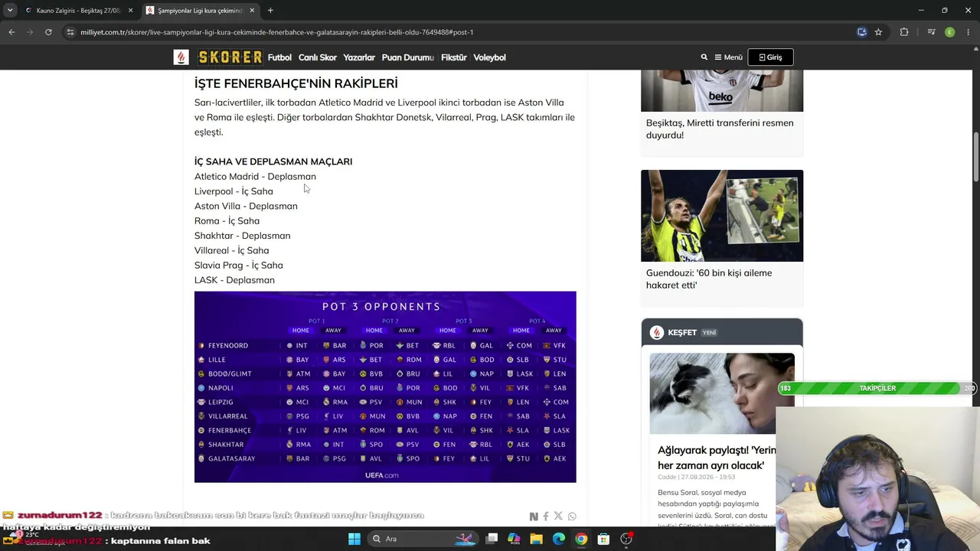Share the article on X
Screen dimensions: 980x551
[558, 517]
